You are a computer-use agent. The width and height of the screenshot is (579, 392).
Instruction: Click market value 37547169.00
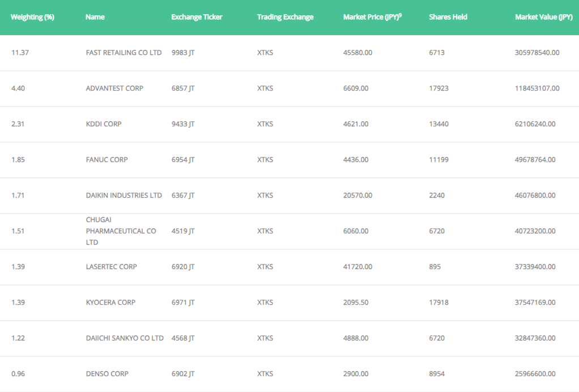point(535,302)
